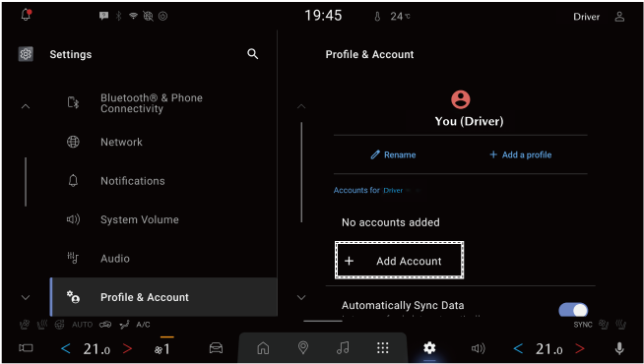Open Media with the music note icon

click(343, 348)
